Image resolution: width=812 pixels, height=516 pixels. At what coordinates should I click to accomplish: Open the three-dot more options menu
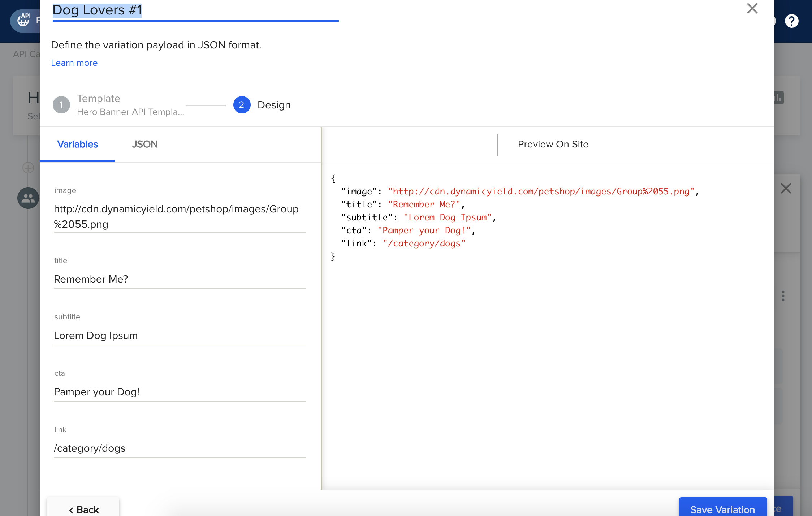[783, 296]
